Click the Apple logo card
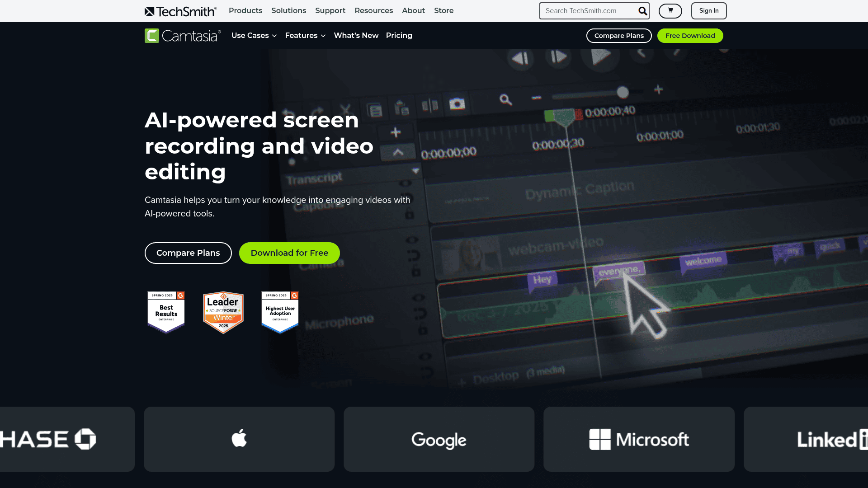 coord(239,439)
